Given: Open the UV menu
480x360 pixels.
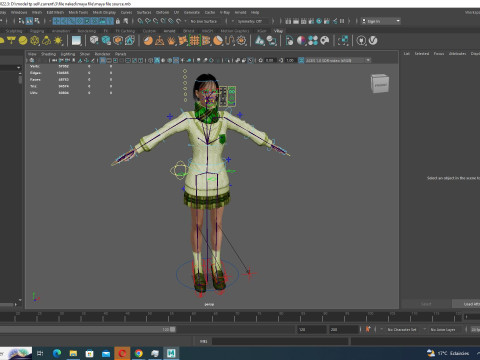Looking at the screenshot, I should coord(176,12).
